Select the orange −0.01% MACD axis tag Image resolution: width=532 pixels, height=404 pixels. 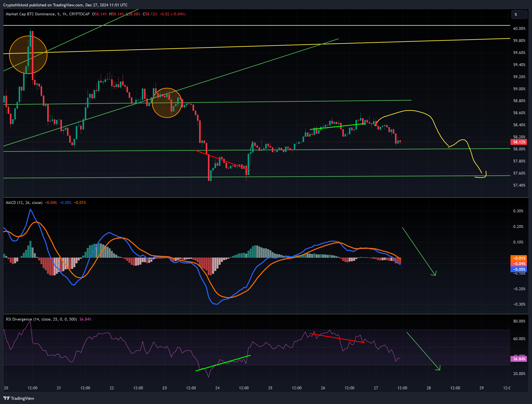click(519, 258)
